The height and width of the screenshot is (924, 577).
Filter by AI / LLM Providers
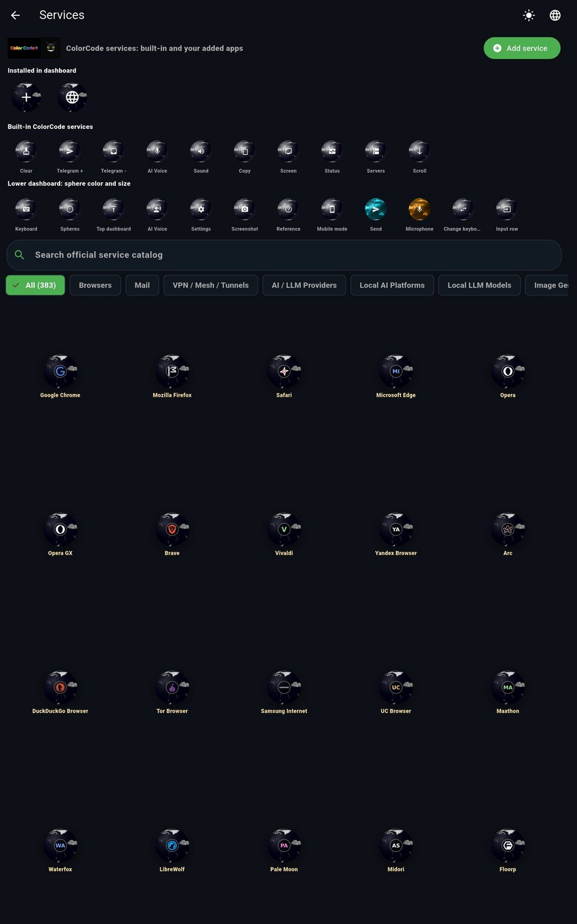[304, 285]
